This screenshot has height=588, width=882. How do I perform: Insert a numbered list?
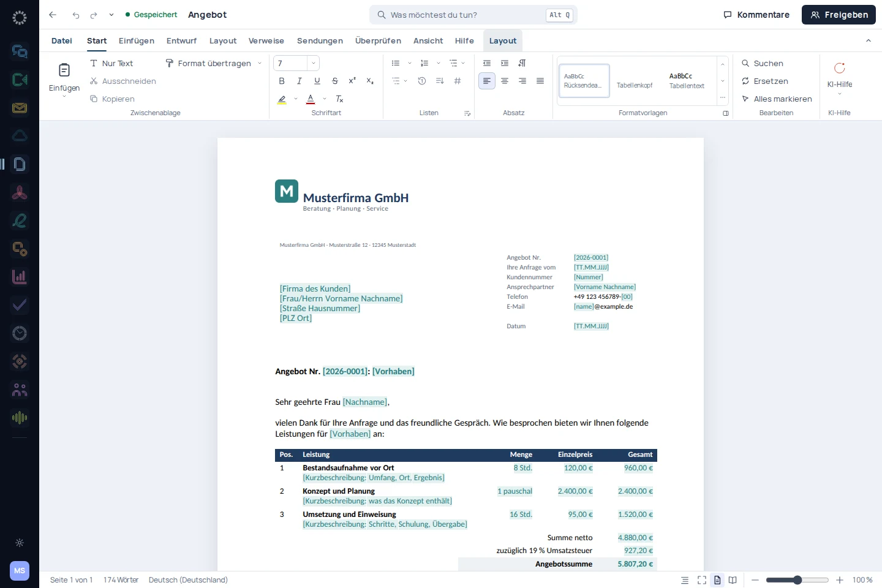coord(424,63)
